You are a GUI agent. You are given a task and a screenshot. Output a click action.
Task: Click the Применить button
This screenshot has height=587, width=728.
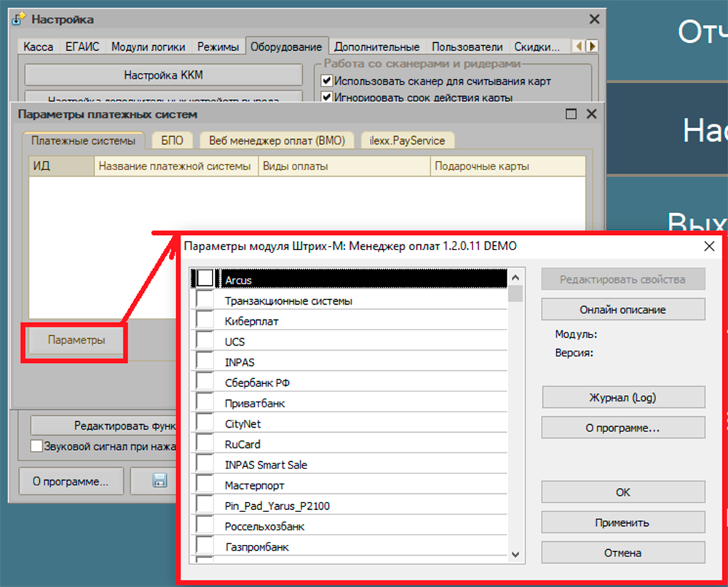tap(623, 522)
